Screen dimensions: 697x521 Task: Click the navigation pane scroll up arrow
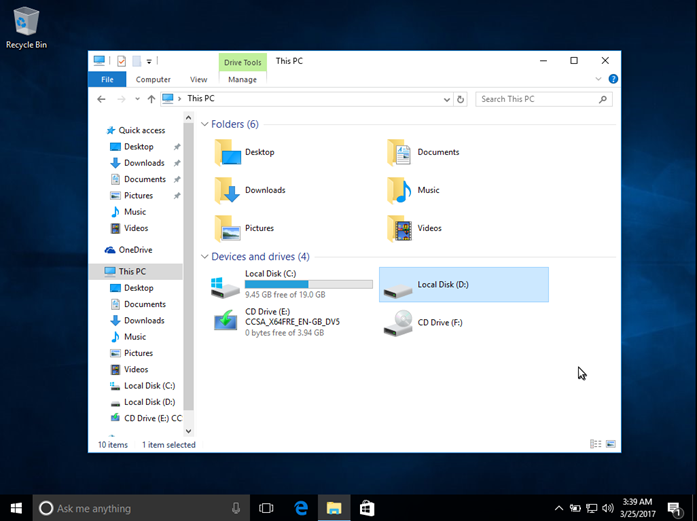188,118
